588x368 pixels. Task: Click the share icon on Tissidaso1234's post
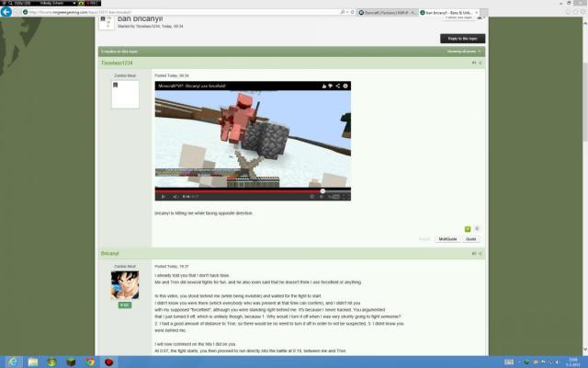[481, 63]
